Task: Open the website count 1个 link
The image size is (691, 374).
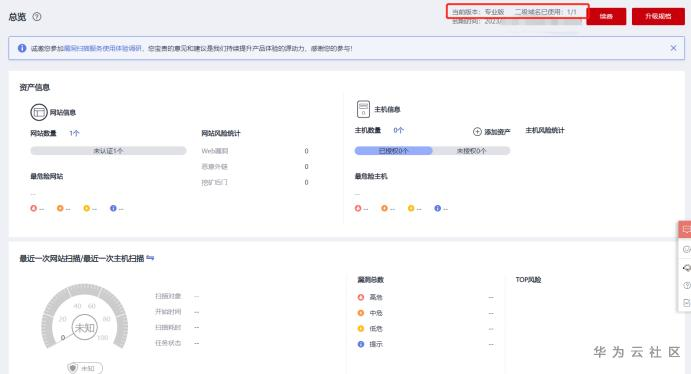Action: [74, 133]
